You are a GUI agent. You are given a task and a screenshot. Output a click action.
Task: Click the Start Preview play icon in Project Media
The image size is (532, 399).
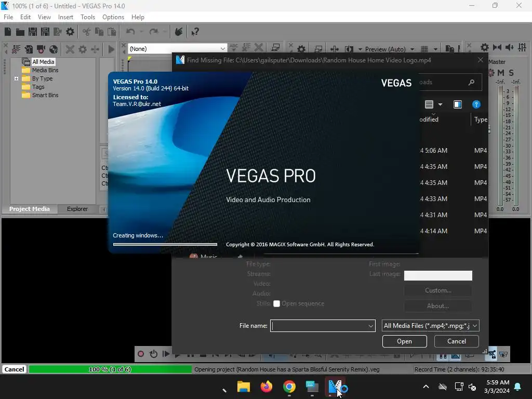pyautogui.click(x=111, y=49)
